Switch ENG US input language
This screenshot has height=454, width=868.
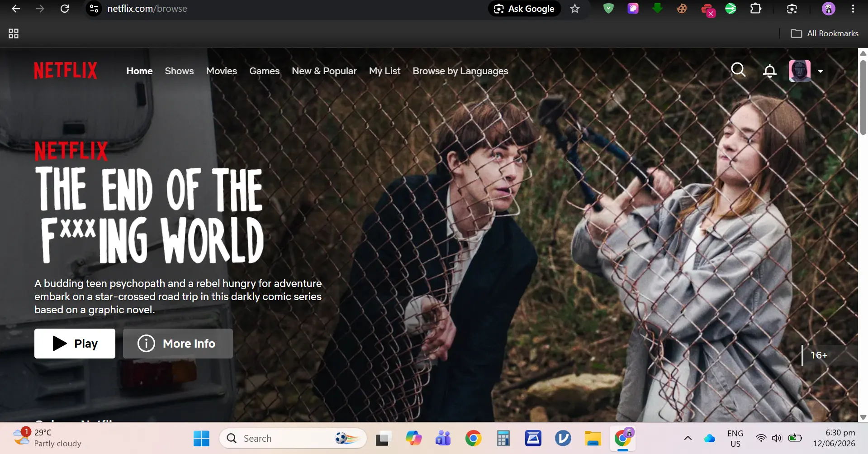pyautogui.click(x=735, y=439)
